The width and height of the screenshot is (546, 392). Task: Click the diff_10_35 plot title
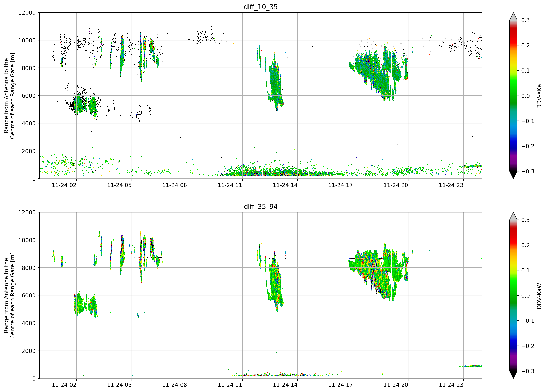point(260,7)
